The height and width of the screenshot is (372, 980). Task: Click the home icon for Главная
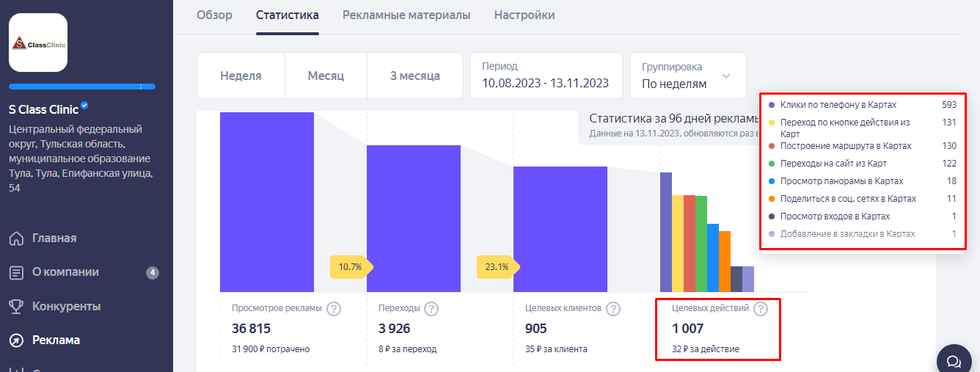16,238
